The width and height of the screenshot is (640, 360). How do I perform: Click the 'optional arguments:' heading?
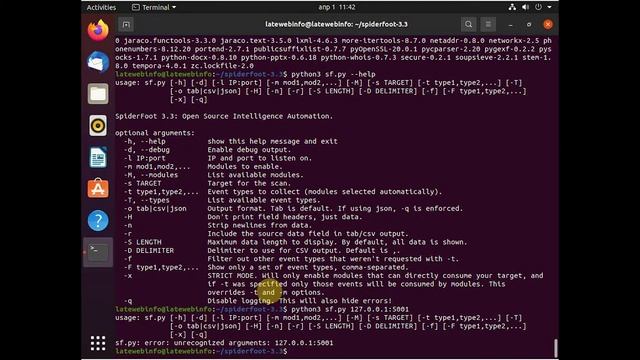point(155,133)
